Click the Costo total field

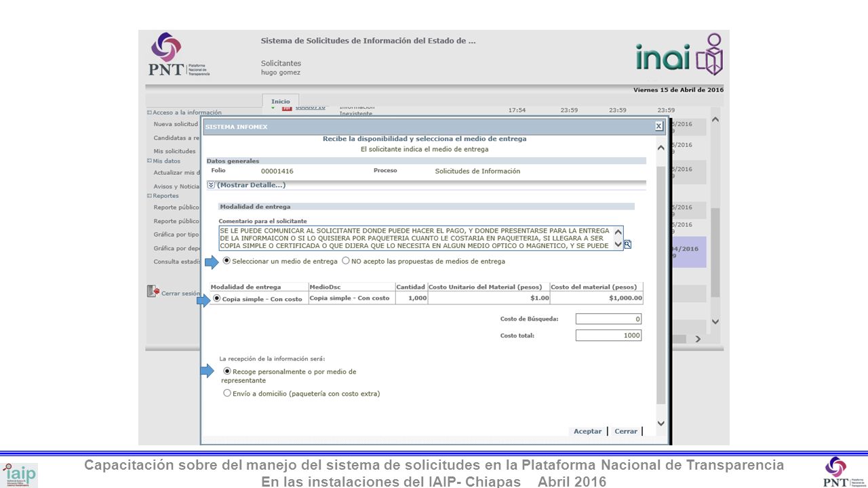[608, 335]
